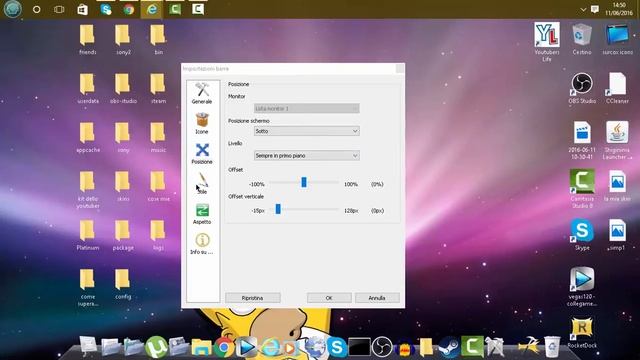Select the RocketDock desktop shortcut
Image resolution: width=640 pixels, height=360 pixels.
(582, 333)
